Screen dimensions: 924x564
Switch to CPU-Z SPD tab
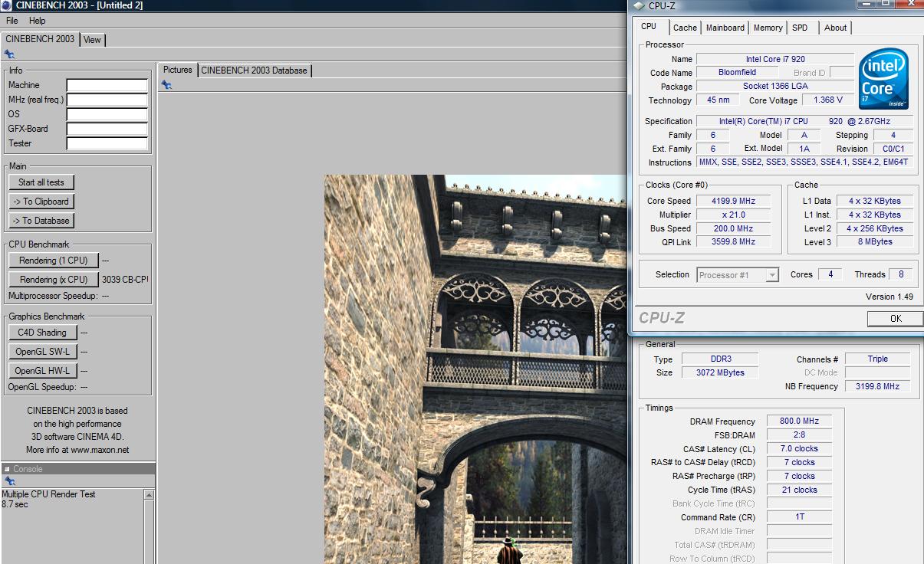(x=800, y=28)
